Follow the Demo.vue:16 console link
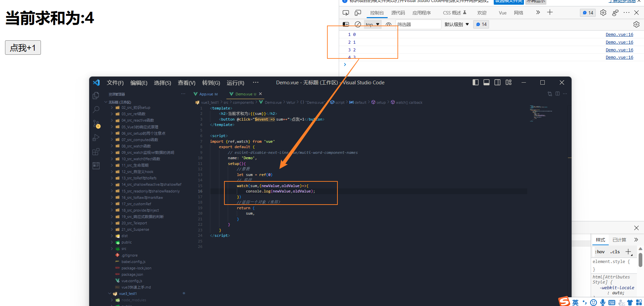Image resolution: width=644 pixels, height=306 pixels. pos(619,34)
